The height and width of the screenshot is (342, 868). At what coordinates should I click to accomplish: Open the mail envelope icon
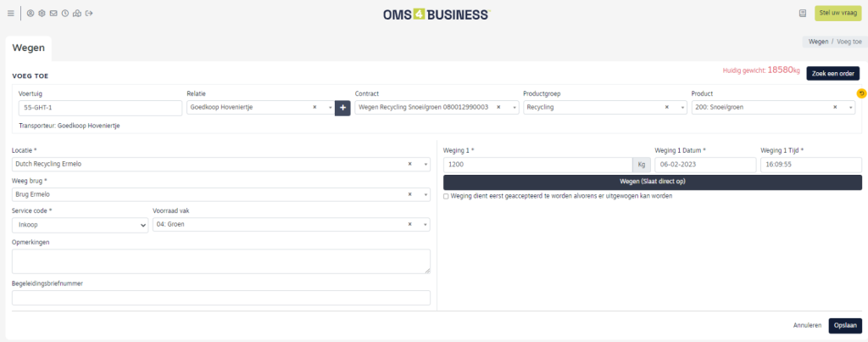click(53, 14)
